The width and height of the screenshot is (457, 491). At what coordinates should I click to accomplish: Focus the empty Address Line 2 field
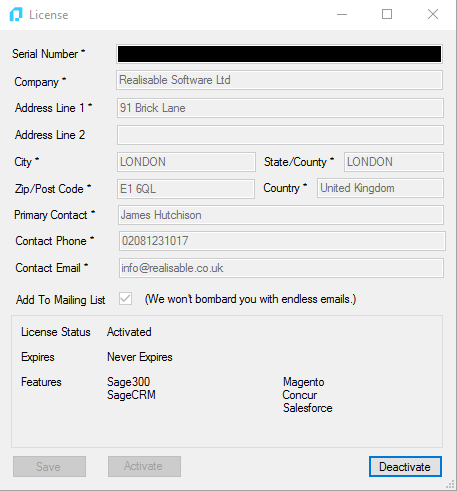pos(280,135)
